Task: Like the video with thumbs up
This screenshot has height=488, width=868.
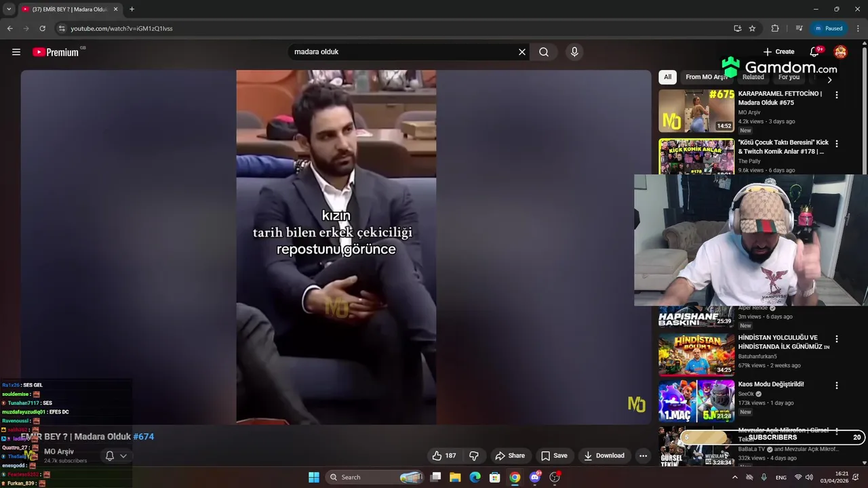Action: click(444, 455)
